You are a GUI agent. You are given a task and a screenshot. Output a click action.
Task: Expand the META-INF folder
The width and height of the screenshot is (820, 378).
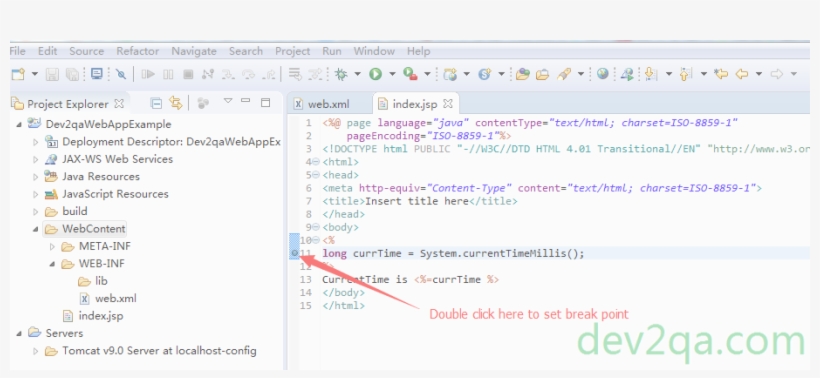point(52,246)
